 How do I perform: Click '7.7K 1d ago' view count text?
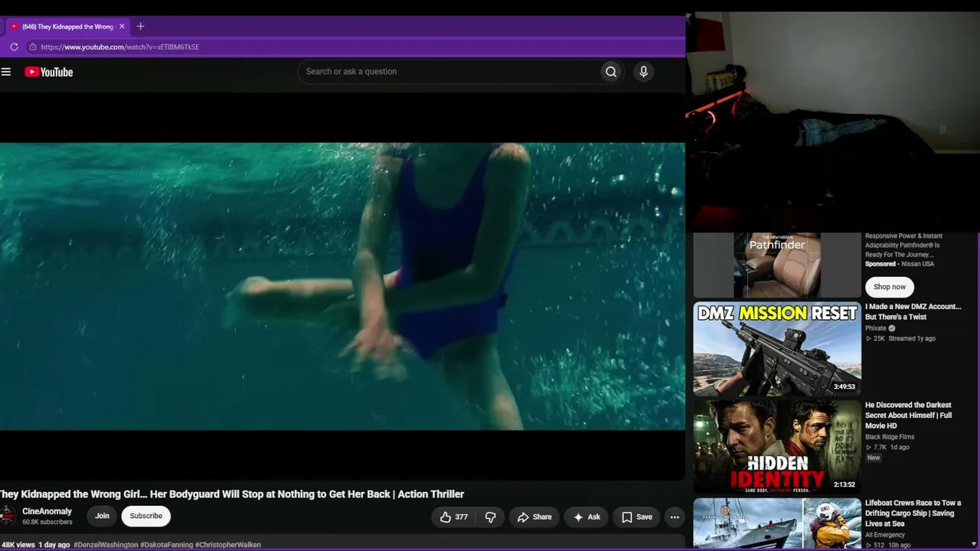[888, 448]
